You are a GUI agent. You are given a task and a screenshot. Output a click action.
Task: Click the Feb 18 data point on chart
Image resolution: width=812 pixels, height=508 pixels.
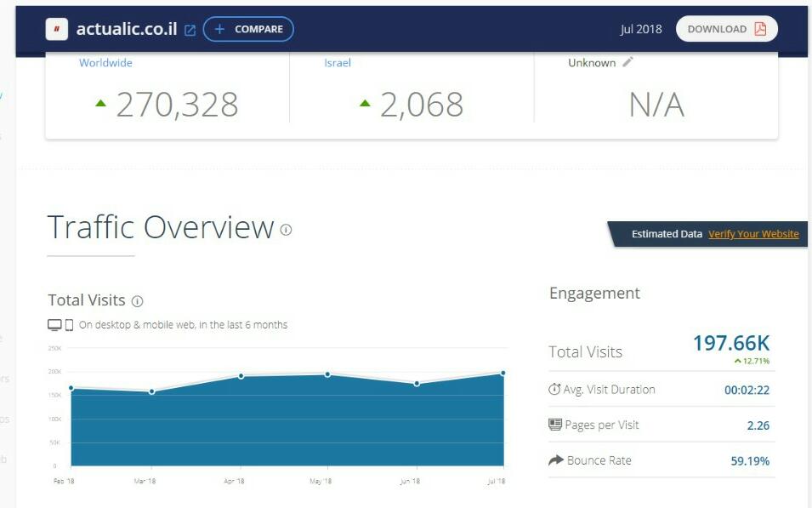pyautogui.click(x=71, y=388)
